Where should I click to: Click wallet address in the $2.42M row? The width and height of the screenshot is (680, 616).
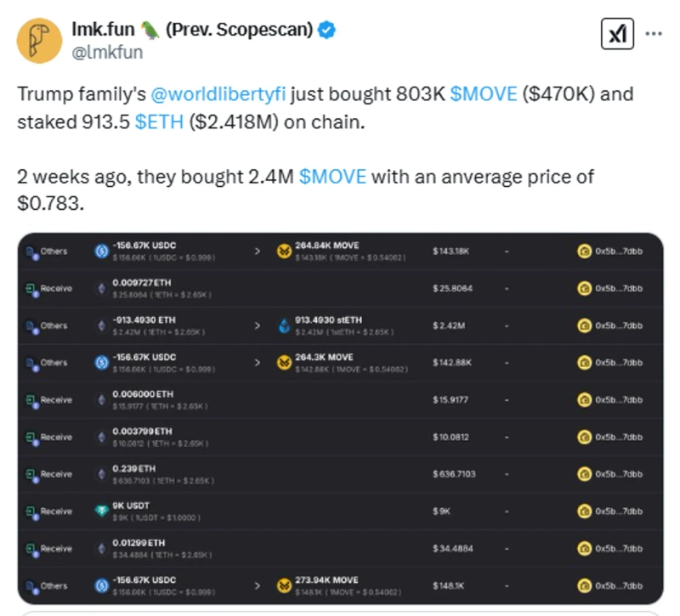pyautogui.click(x=618, y=325)
